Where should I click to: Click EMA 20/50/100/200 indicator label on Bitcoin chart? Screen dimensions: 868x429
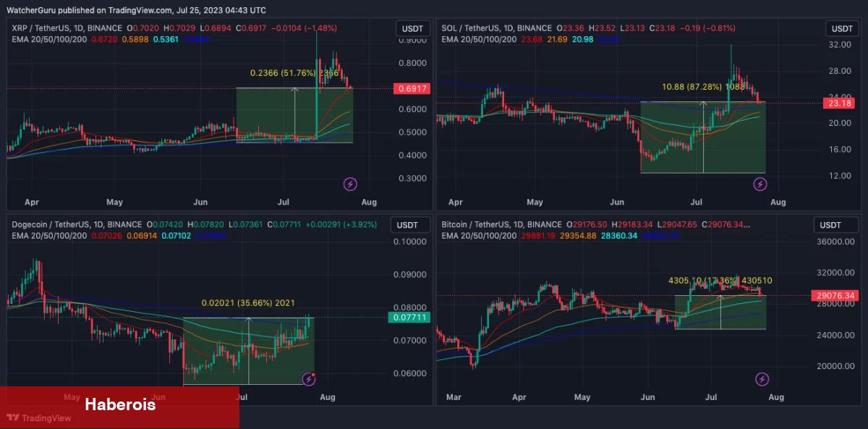pos(479,235)
